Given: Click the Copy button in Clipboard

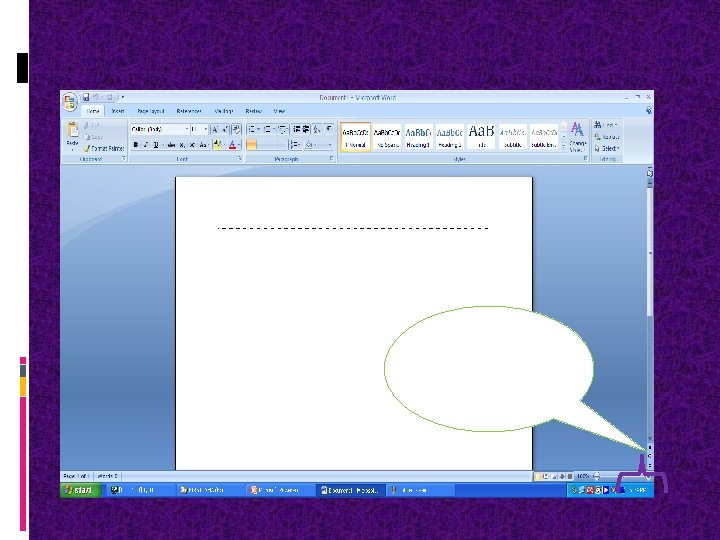Looking at the screenshot, I should 93,137.
